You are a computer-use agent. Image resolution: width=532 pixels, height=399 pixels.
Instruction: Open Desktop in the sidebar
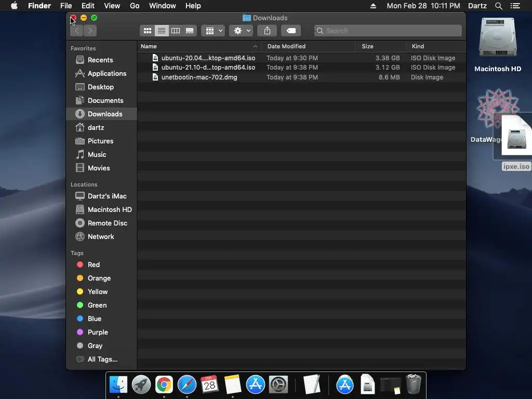coord(100,87)
